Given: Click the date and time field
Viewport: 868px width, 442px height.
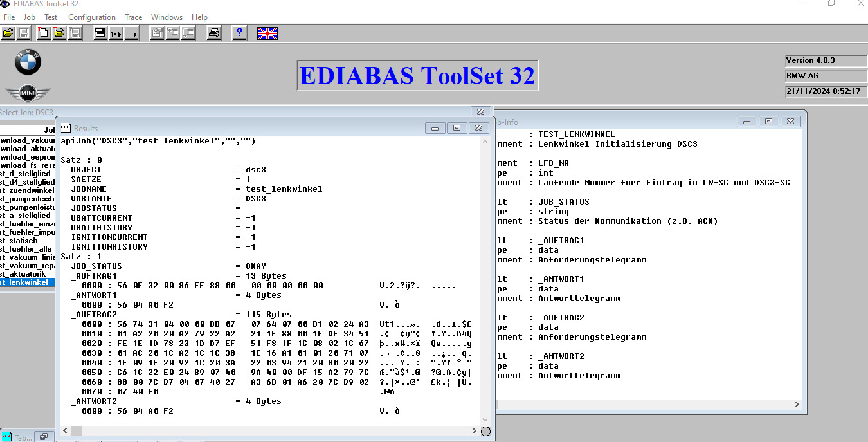Looking at the screenshot, I should (x=826, y=91).
